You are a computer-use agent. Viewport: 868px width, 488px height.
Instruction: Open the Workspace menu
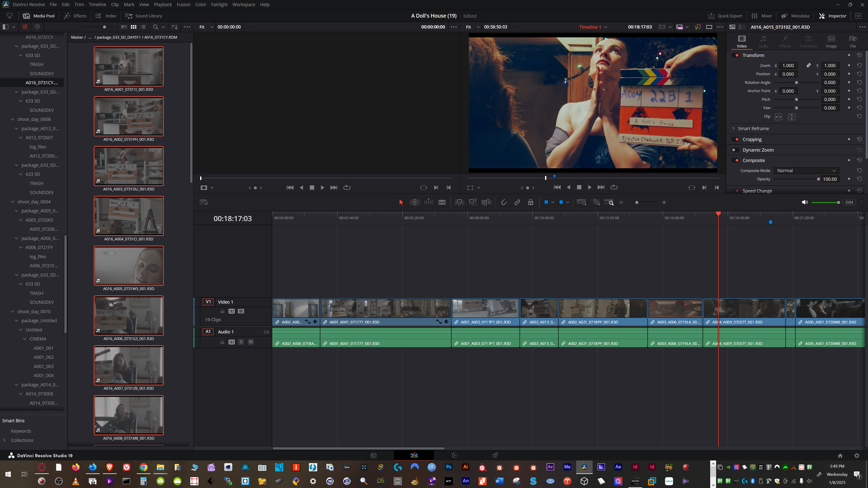pyautogui.click(x=244, y=4)
